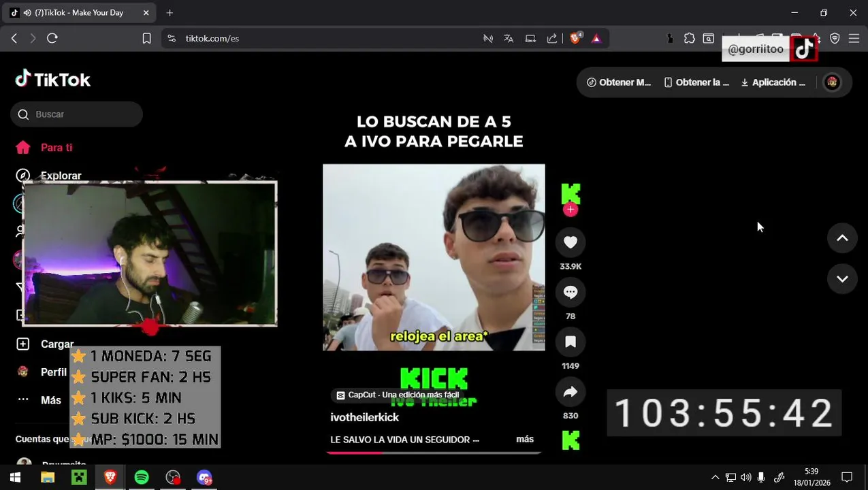This screenshot has height=490, width=868.
Task: Bookmark this page in the browser
Action: (146, 38)
